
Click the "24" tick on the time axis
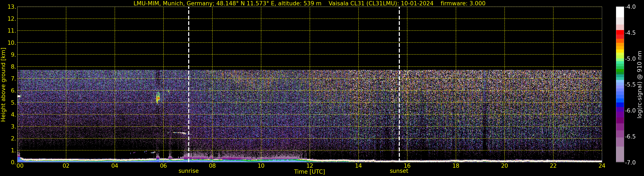coord(602,166)
